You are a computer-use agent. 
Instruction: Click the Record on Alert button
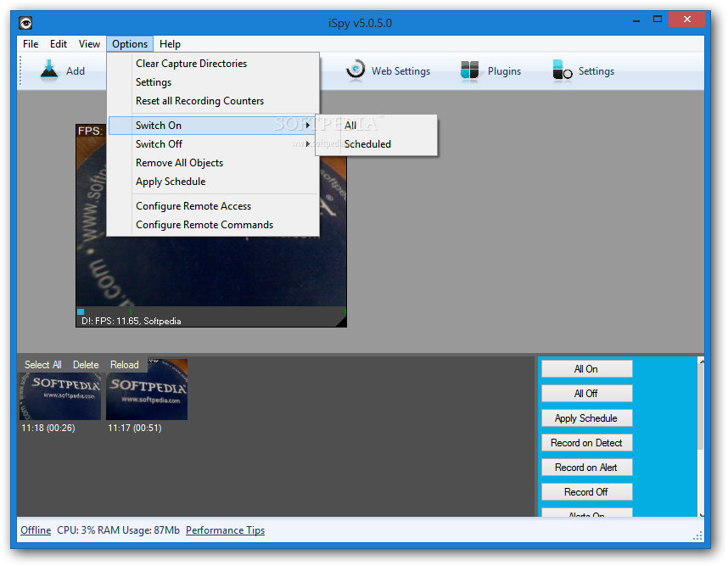pos(586,468)
